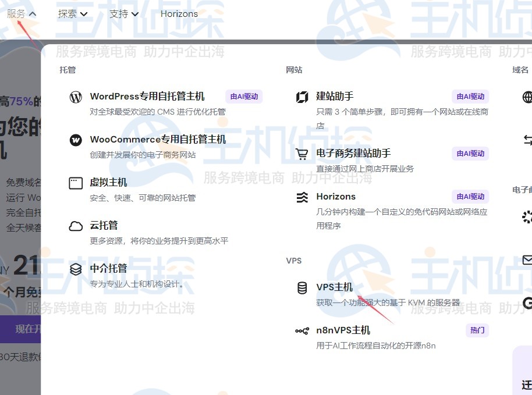The height and width of the screenshot is (395, 532).
Task: Open the VPS主机 link
Action: coord(335,287)
